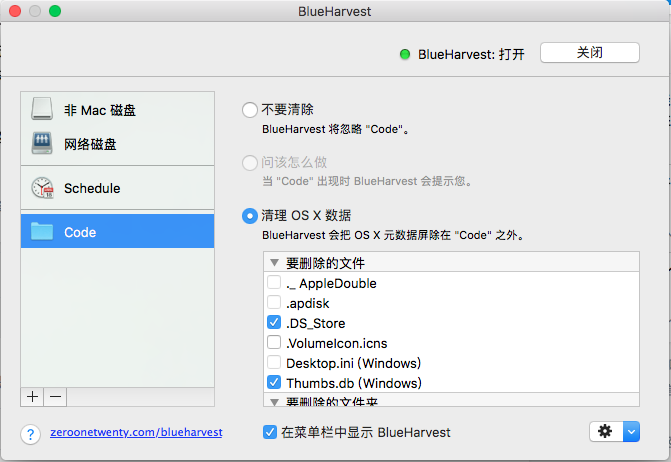Click the Schedule clock calendar icon

pyautogui.click(x=42, y=188)
